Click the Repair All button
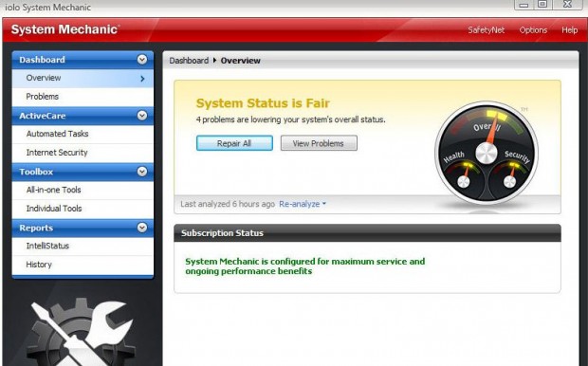Viewport: 588px width, 366px height. point(234,143)
